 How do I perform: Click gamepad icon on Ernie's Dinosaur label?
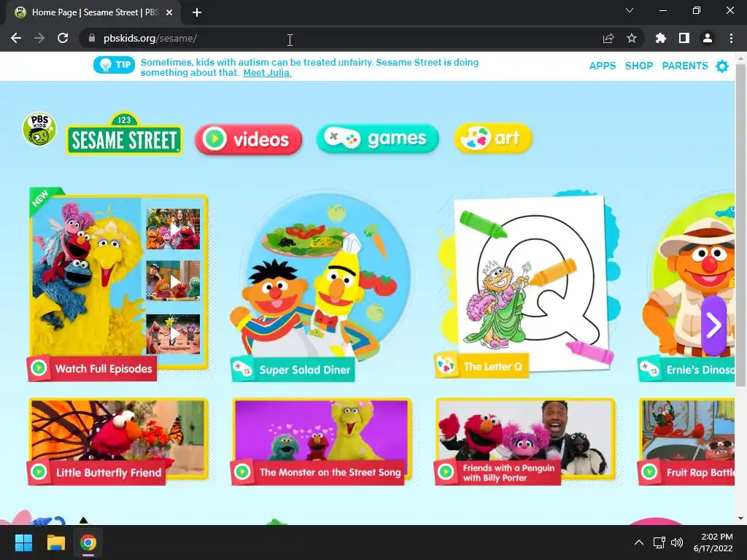[x=649, y=369]
